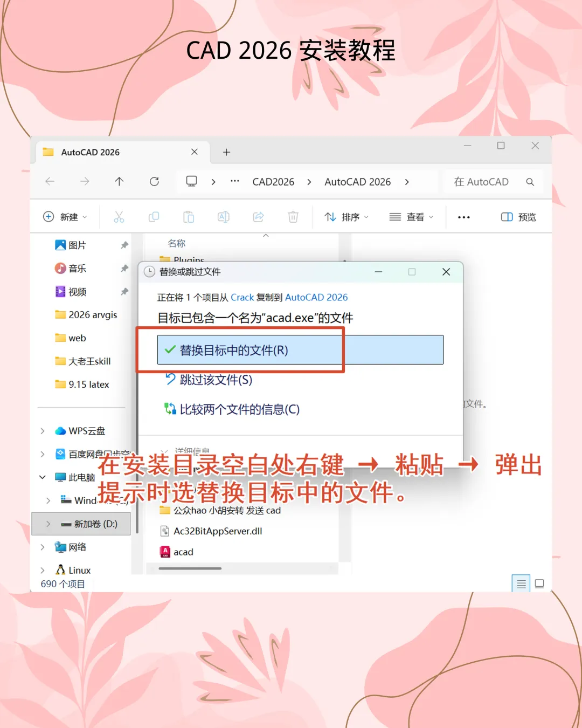Click the Forward navigation arrow

(x=85, y=182)
